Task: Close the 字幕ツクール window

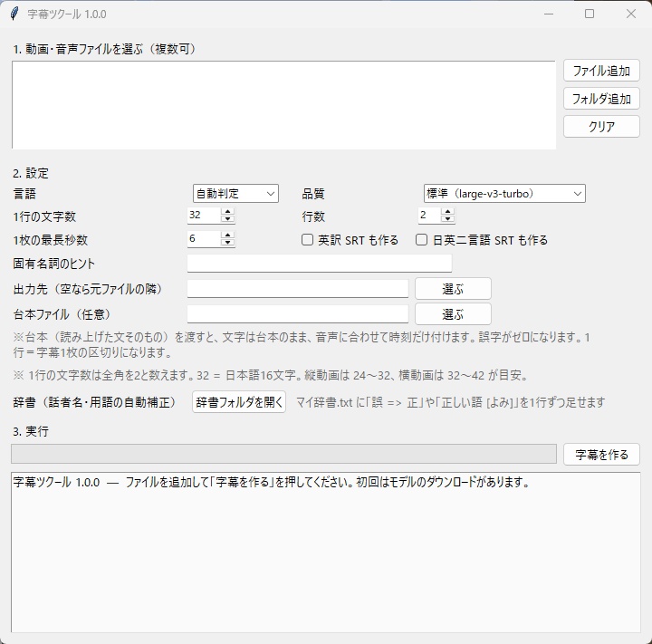Action: 631,14
